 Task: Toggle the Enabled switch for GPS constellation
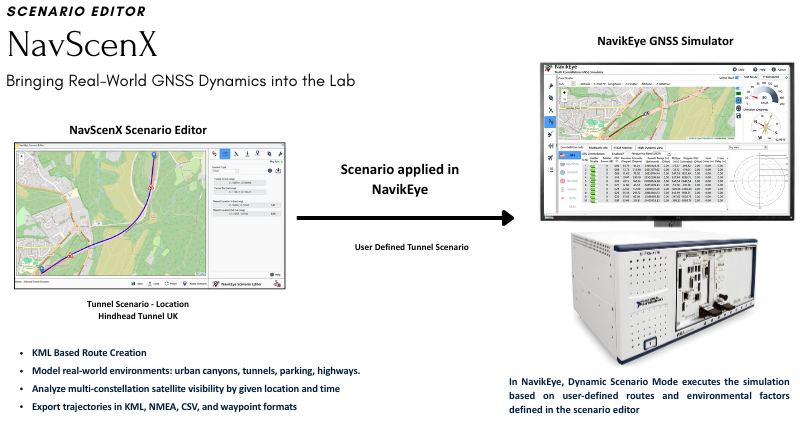626,154
